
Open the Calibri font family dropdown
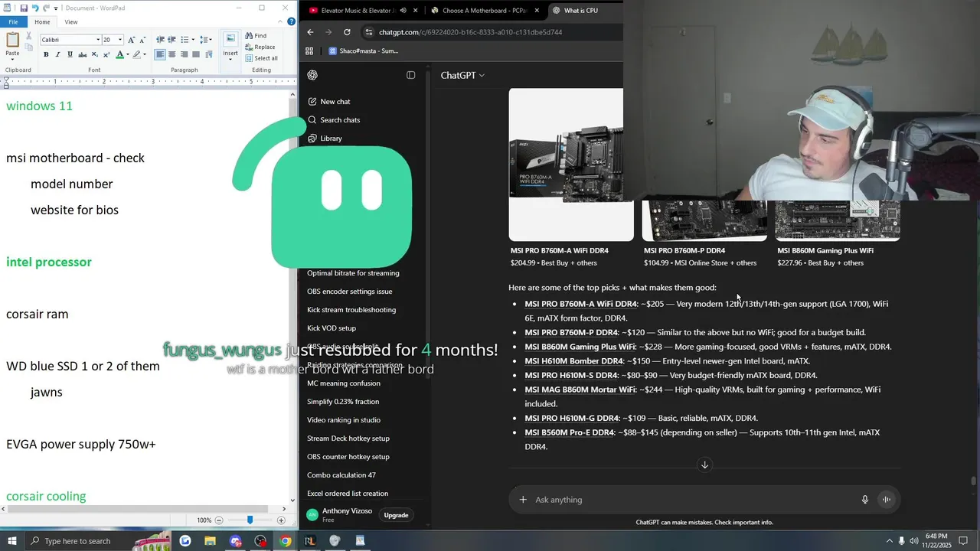[x=98, y=40]
